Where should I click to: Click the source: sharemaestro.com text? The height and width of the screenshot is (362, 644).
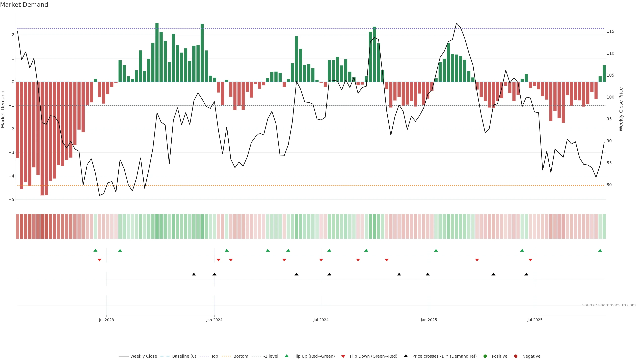[x=609, y=305]
